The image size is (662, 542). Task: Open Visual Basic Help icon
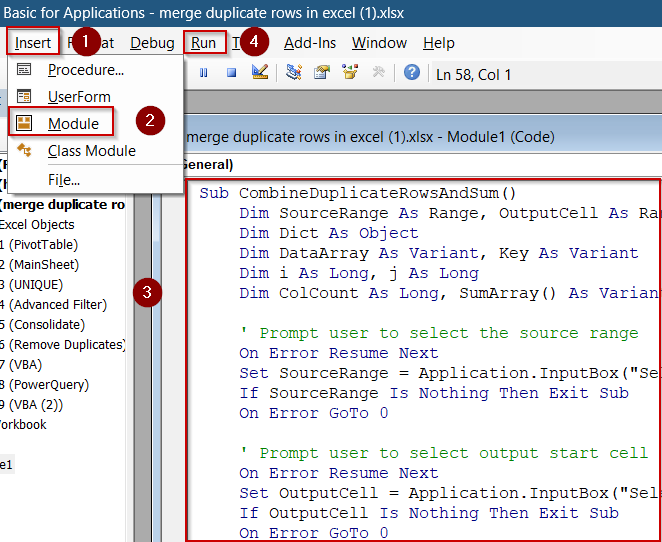click(x=412, y=72)
